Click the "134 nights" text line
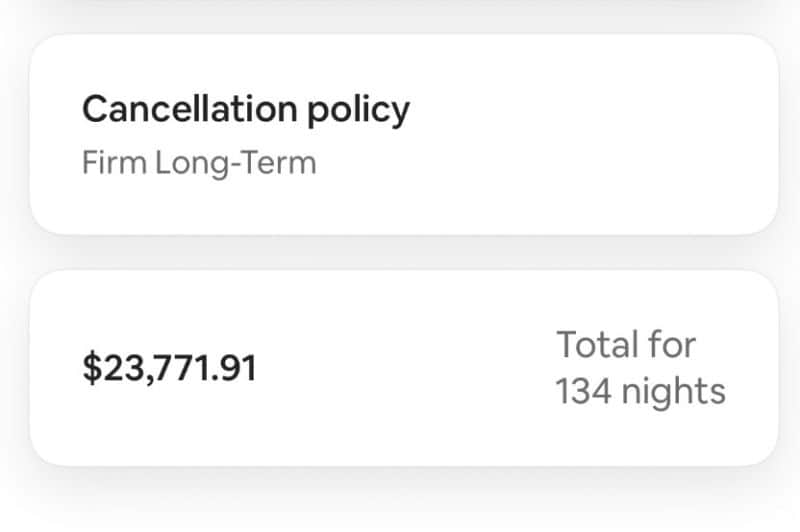This screenshot has width=800, height=532. pyautogui.click(x=640, y=391)
